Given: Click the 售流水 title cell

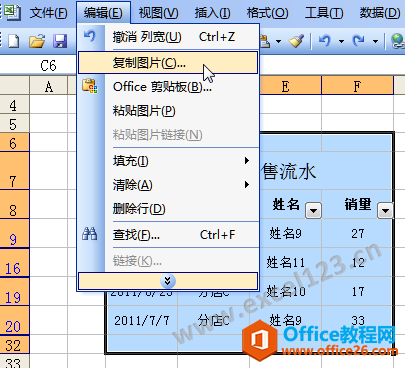Looking at the screenshot, I should point(289,171).
